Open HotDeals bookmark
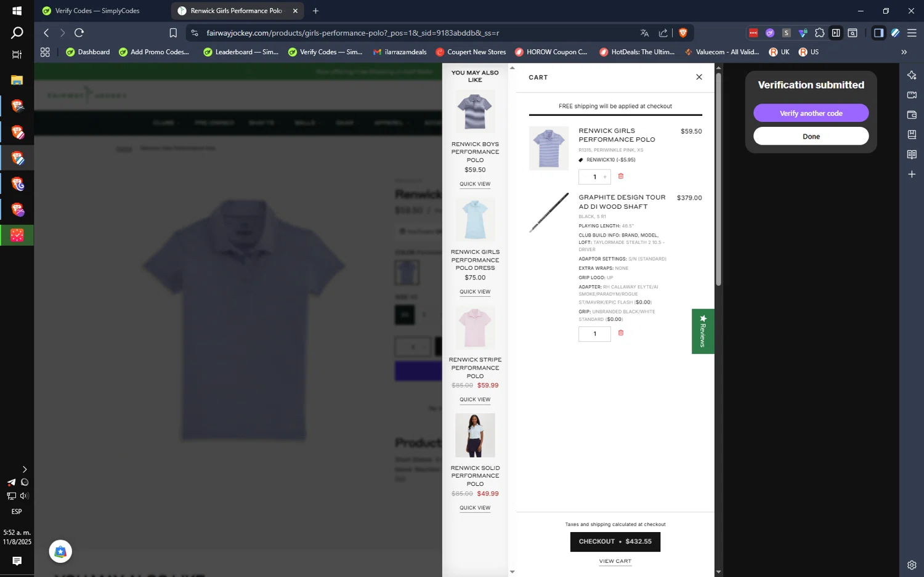The image size is (924, 577). 637,52
